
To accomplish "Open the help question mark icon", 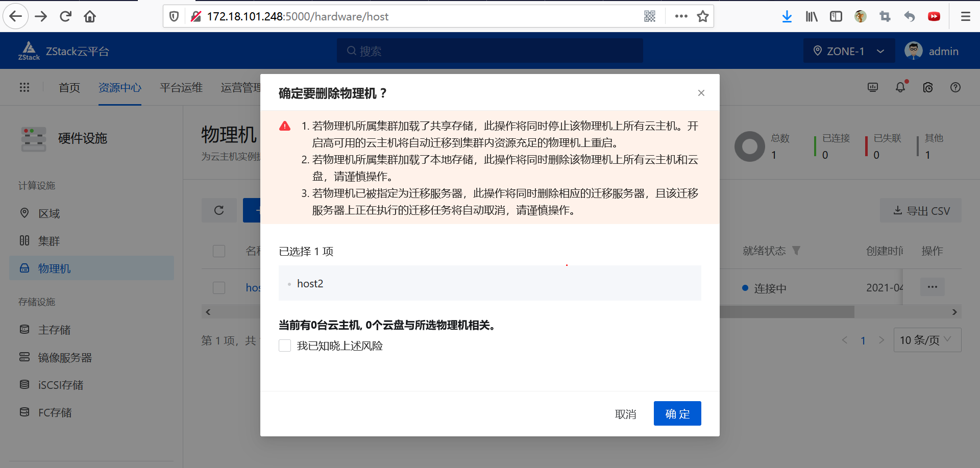I will coord(955,87).
